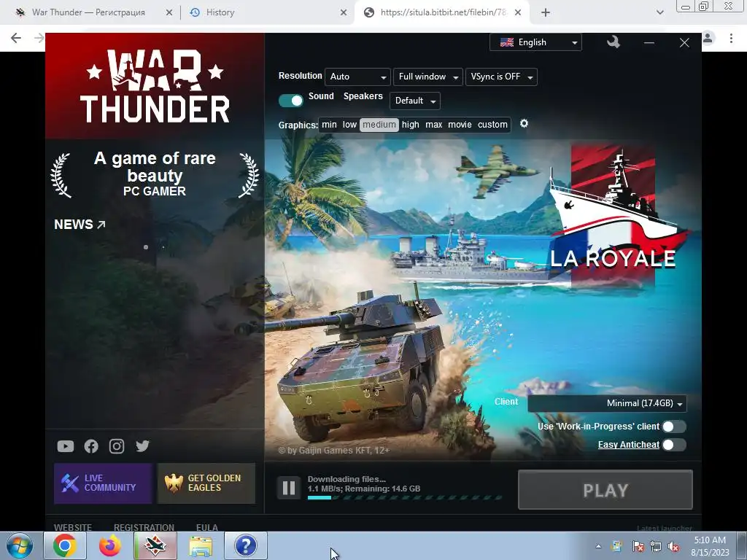Go back in Chrome browser
The image size is (747, 560).
16,38
